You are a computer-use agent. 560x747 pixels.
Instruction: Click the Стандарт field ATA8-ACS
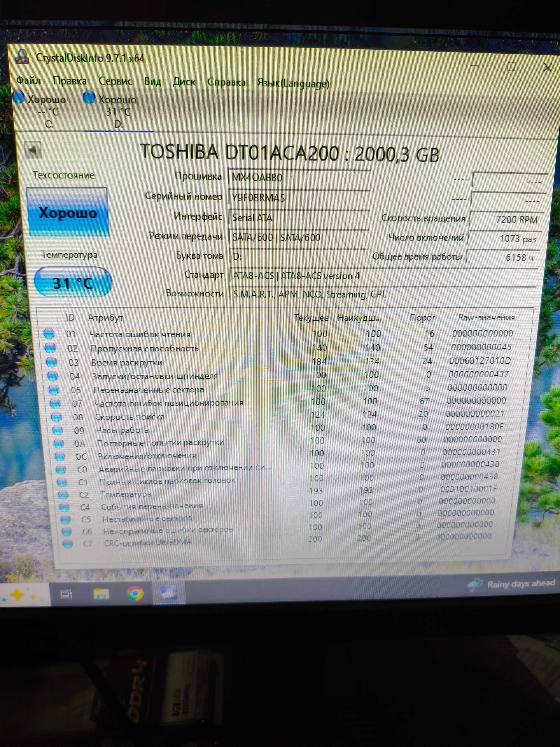(x=383, y=276)
